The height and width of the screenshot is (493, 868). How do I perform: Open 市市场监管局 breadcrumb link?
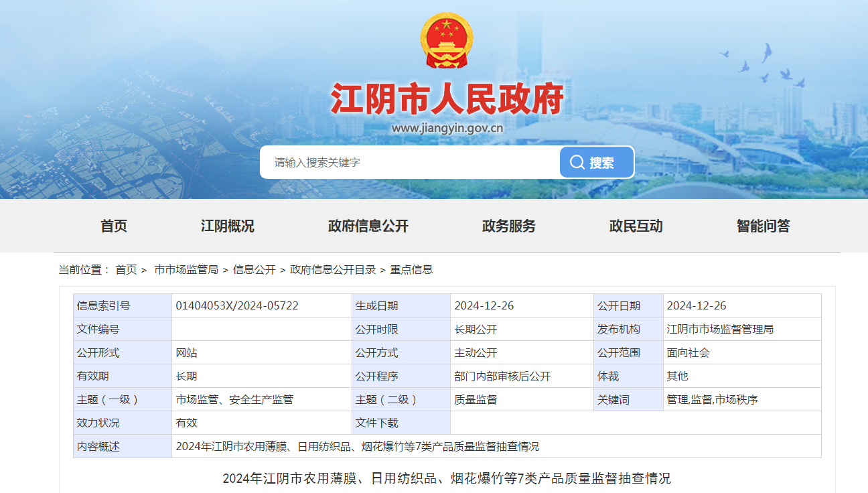(186, 269)
